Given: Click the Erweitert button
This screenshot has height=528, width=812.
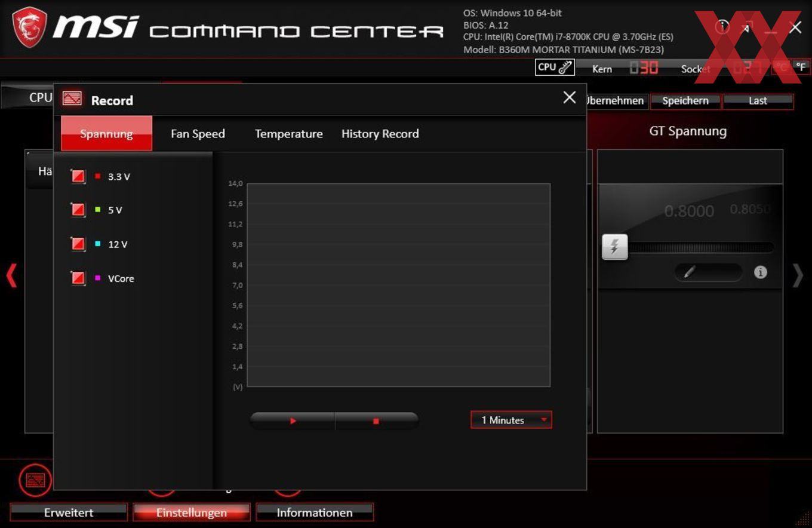Looking at the screenshot, I should pyautogui.click(x=69, y=512).
